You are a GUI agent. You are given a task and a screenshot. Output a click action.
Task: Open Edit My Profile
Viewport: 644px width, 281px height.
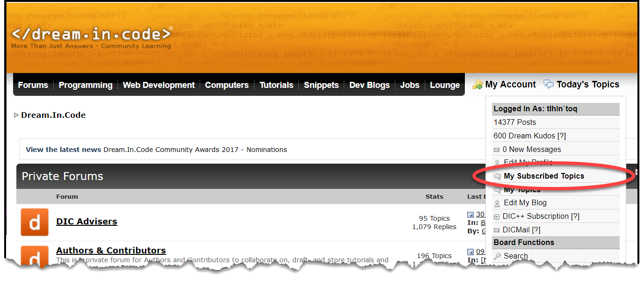(x=528, y=162)
